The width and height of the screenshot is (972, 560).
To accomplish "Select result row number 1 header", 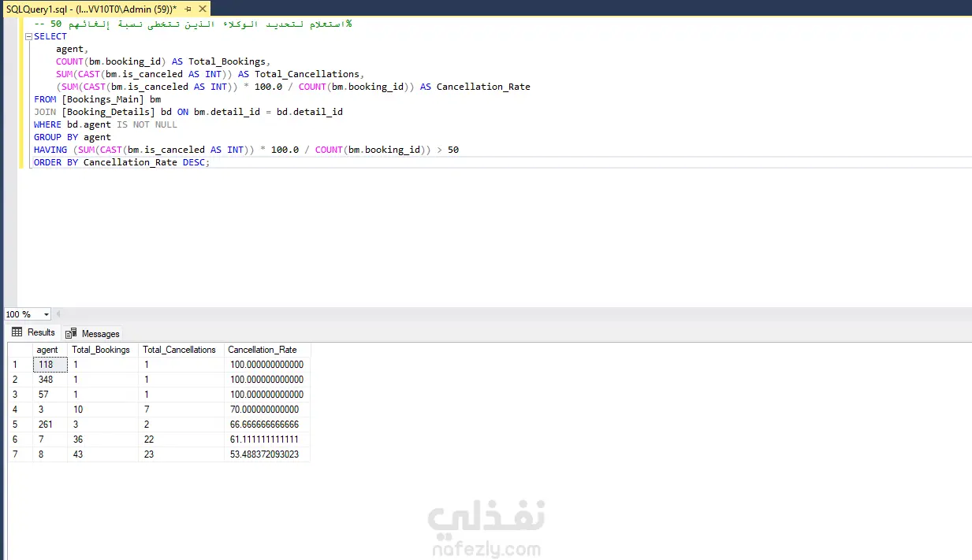I will (20, 365).
